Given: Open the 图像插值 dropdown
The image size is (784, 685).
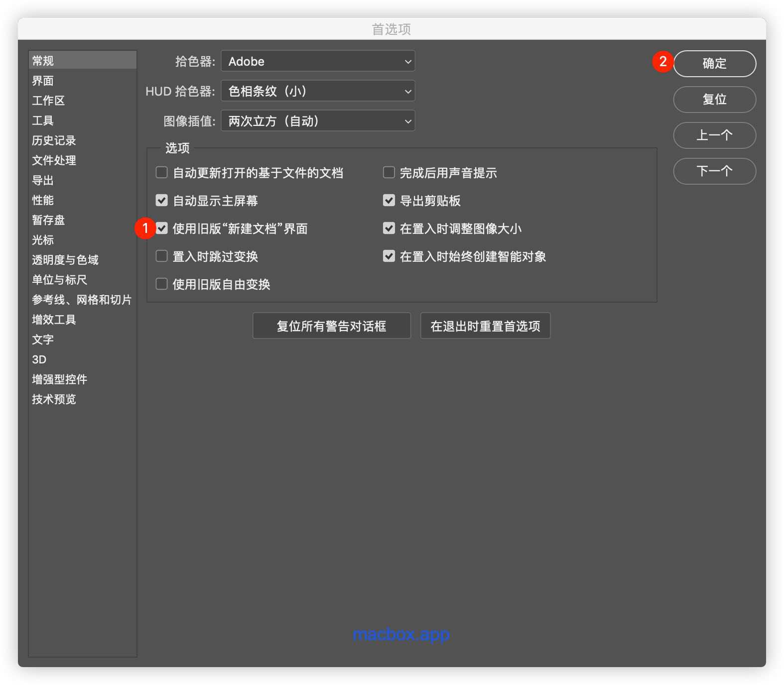Looking at the screenshot, I should pos(318,121).
